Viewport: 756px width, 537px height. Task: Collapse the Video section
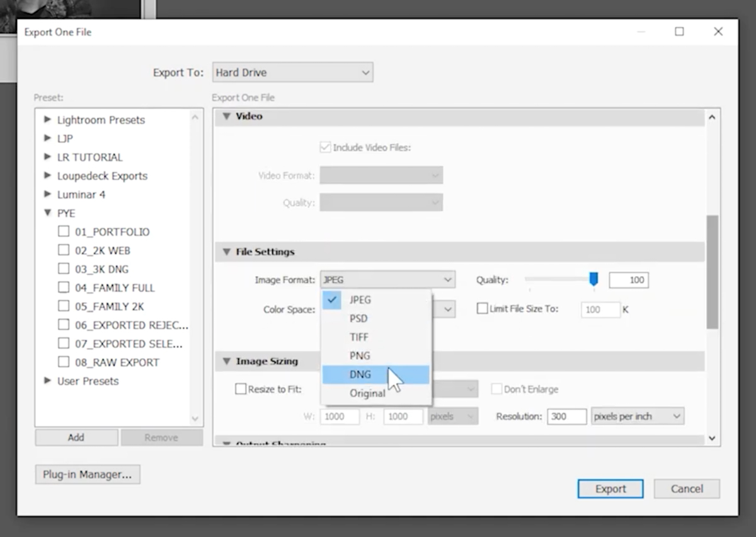pyautogui.click(x=227, y=117)
